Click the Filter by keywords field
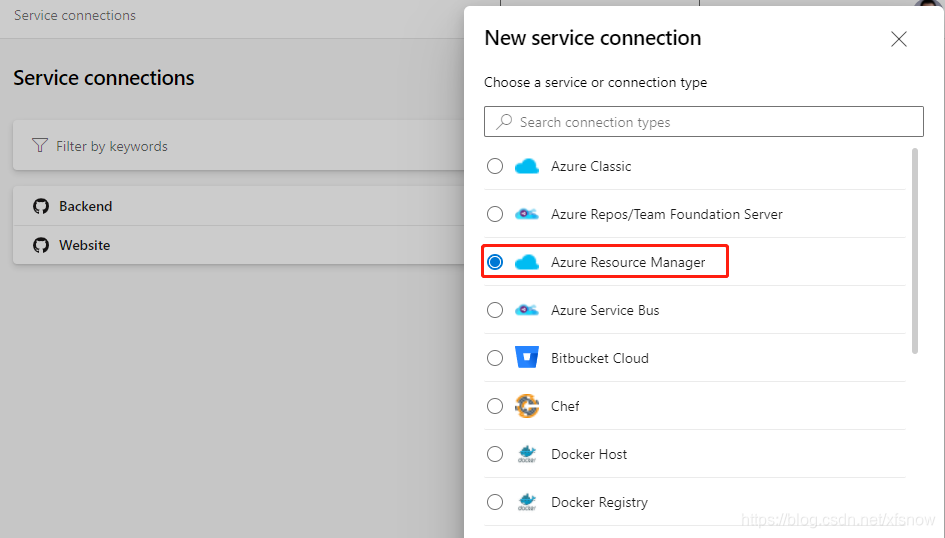Viewport: 945px width, 538px height. pyautogui.click(x=239, y=145)
